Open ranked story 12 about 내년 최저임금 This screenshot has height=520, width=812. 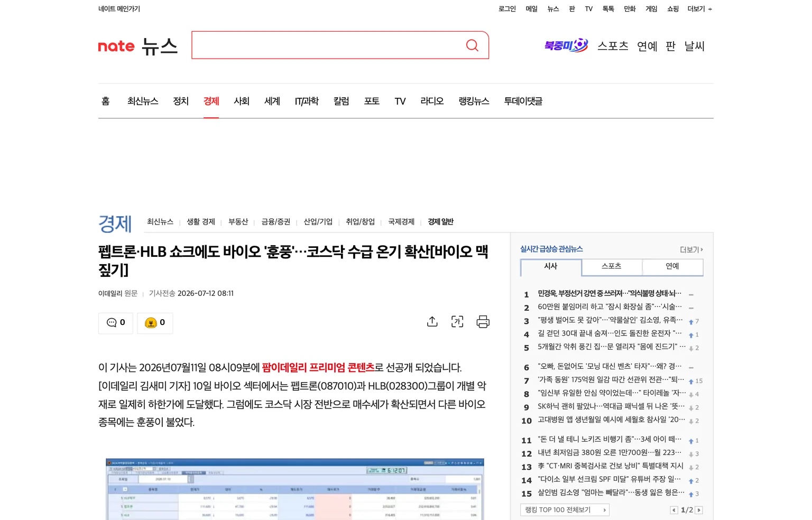610,452
